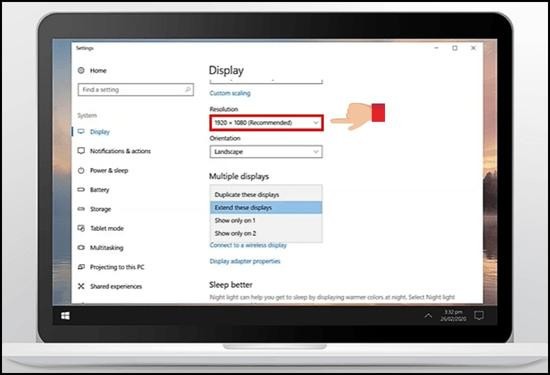Screen dimensions: 550x375
Task: Choose Duplicate these displays option
Action: pyautogui.click(x=266, y=195)
